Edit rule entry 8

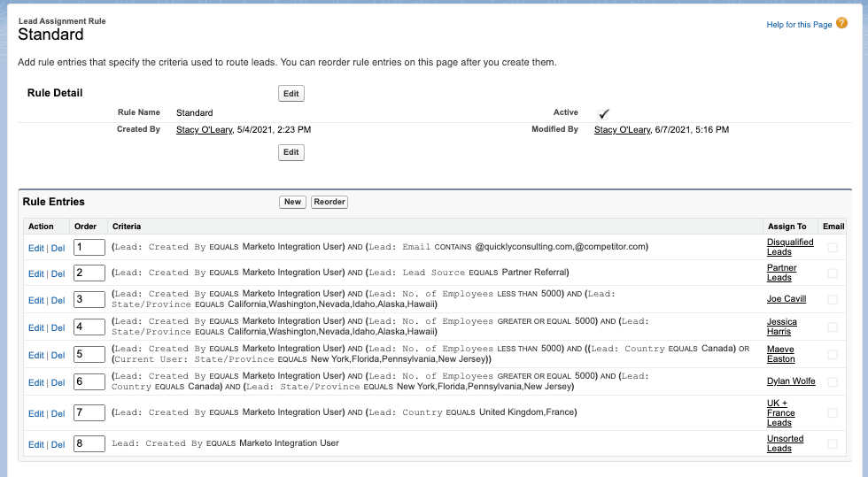pos(36,444)
